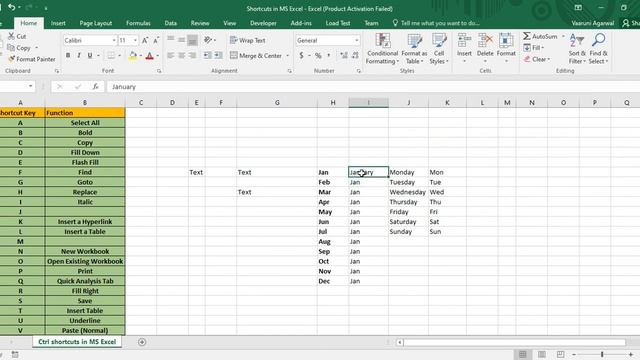Open the Merge & Center dropdown arrow
The width and height of the screenshot is (640, 360).
click(287, 56)
